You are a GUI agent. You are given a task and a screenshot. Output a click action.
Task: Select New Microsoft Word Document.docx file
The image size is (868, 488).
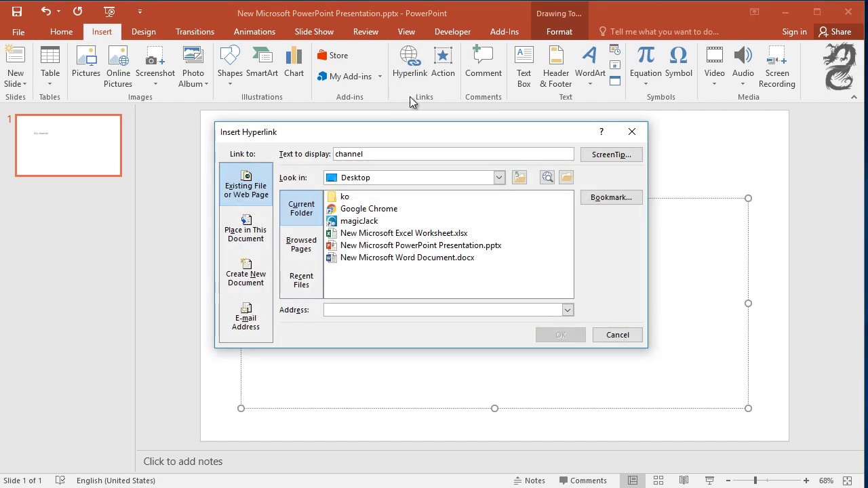400,258
